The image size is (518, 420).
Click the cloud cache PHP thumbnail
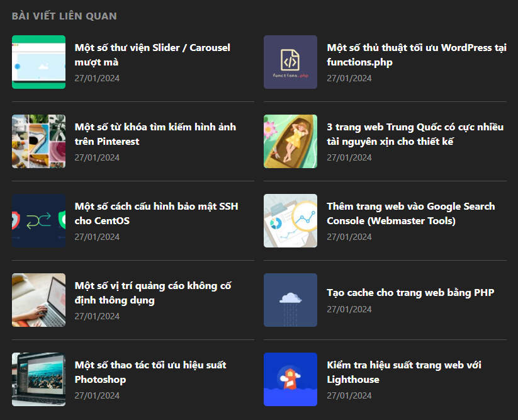[290, 300]
